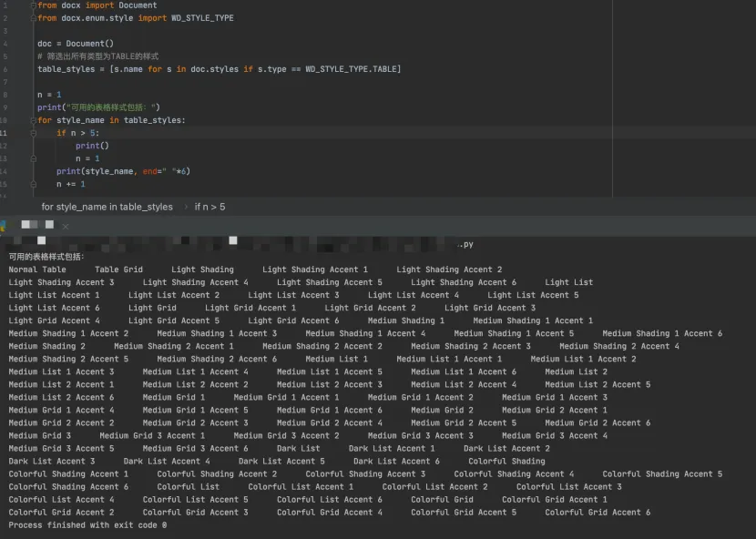Place cursor on 'doc = Document()' line
This screenshot has width=756, height=539.
tap(76, 44)
